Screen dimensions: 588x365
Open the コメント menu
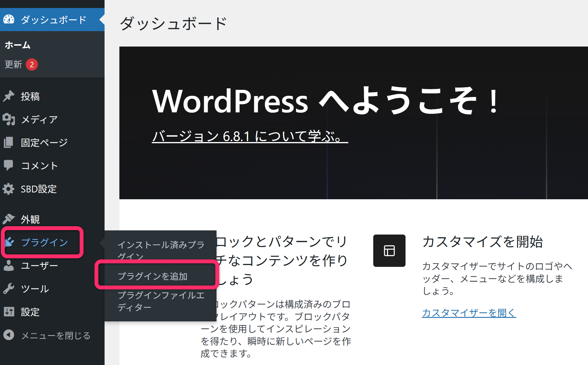pos(52,165)
